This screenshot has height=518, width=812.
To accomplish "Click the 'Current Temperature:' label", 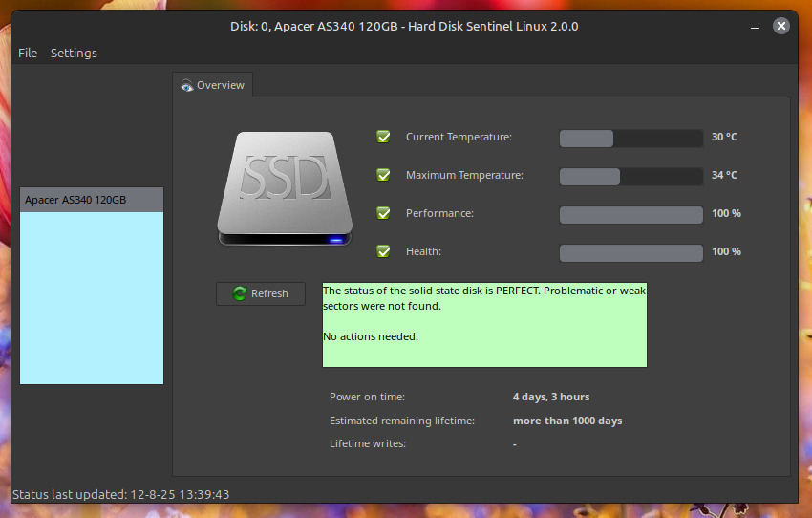I will 459,137.
